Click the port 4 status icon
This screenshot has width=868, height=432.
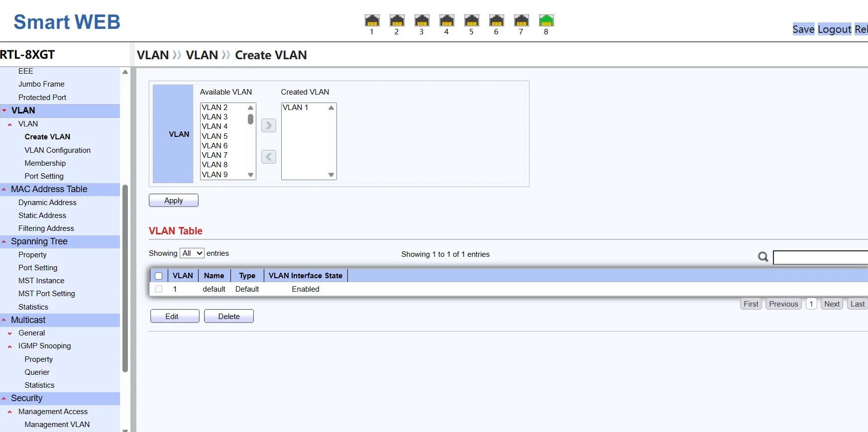pyautogui.click(x=446, y=20)
